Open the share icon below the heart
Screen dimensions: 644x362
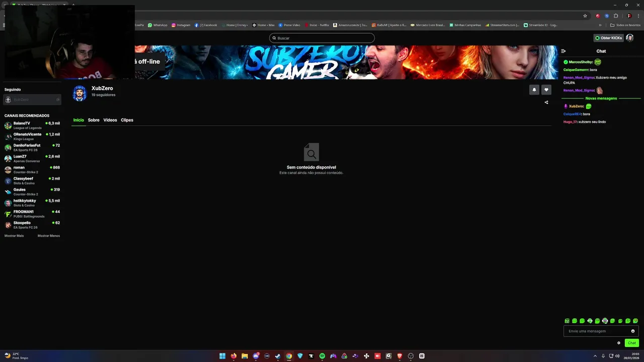[x=546, y=102]
